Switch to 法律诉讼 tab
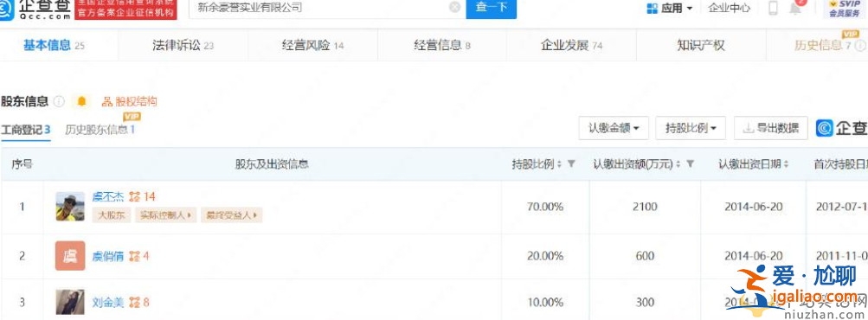868x320 pixels. click(x=183, y=45)
